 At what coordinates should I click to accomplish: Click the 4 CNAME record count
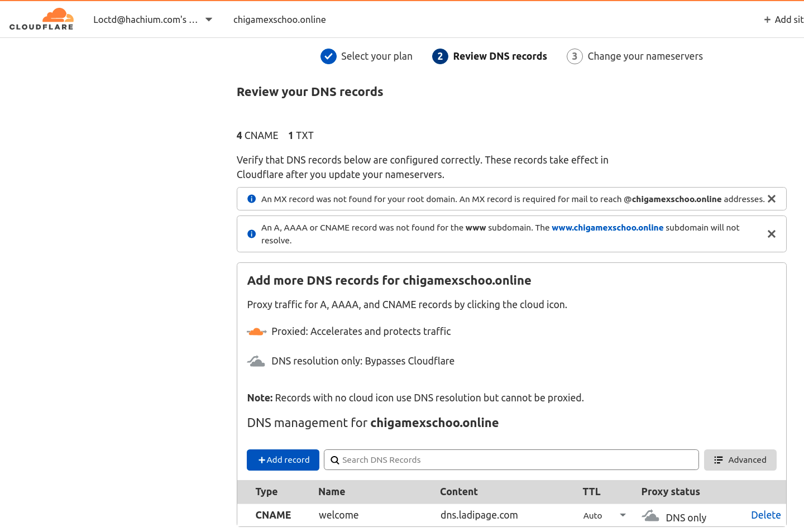pos(257,136)
